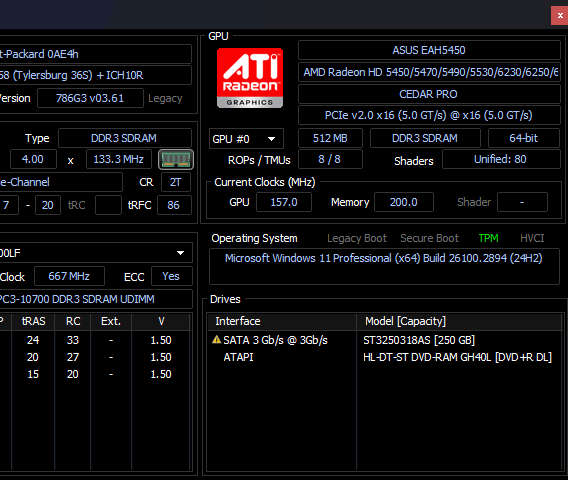The width and height of the screenshot is (568, 480).
Task: Click the Hewlett-Packard 0AE4h motherboard field
Action: [96, 54]
